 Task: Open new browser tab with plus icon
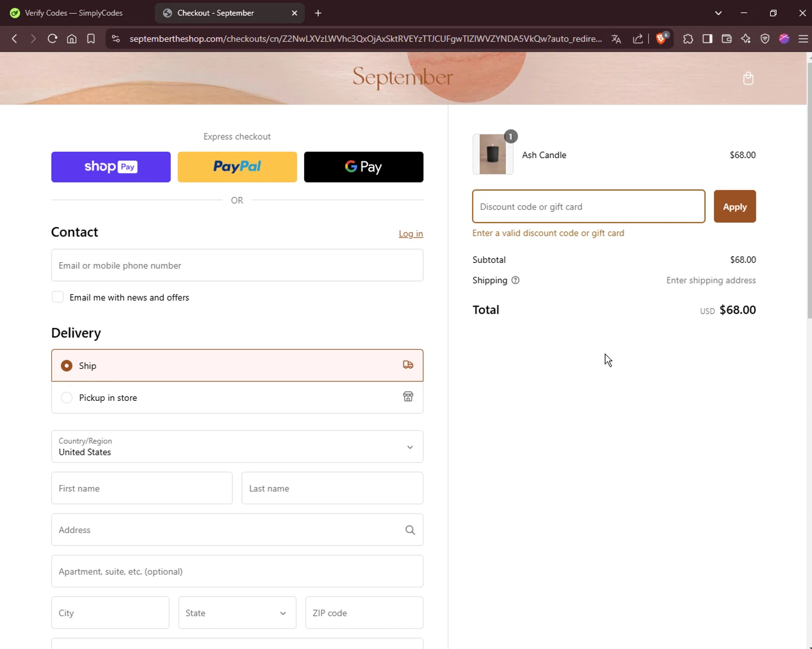[x=318, y=13]
